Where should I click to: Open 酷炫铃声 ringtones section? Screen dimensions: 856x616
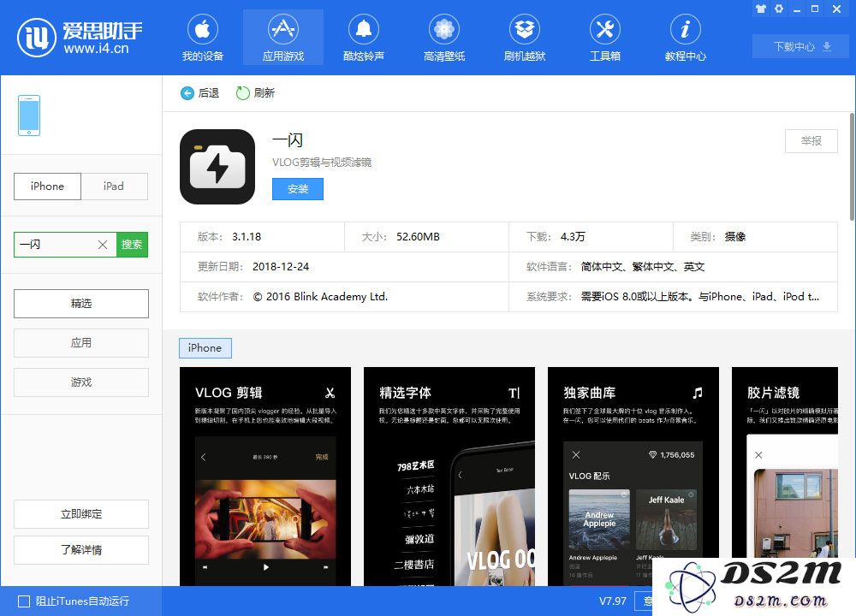tap(364, 37)
